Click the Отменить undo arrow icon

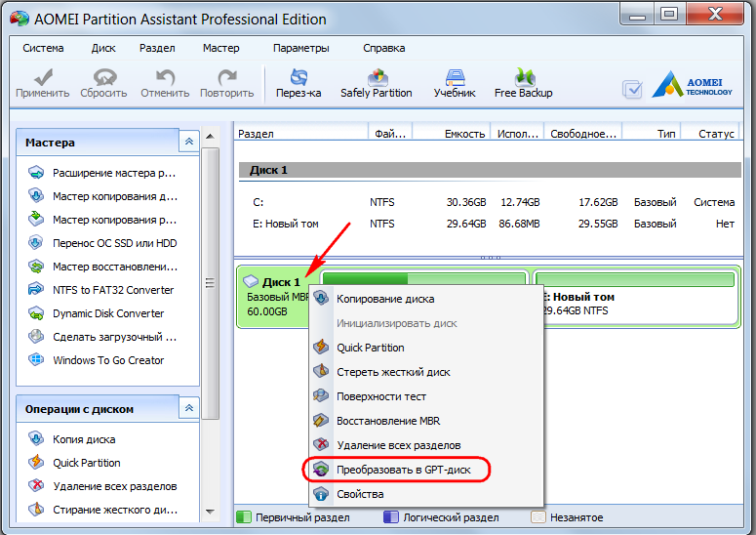pyautogui.click(x=165, y=77)
